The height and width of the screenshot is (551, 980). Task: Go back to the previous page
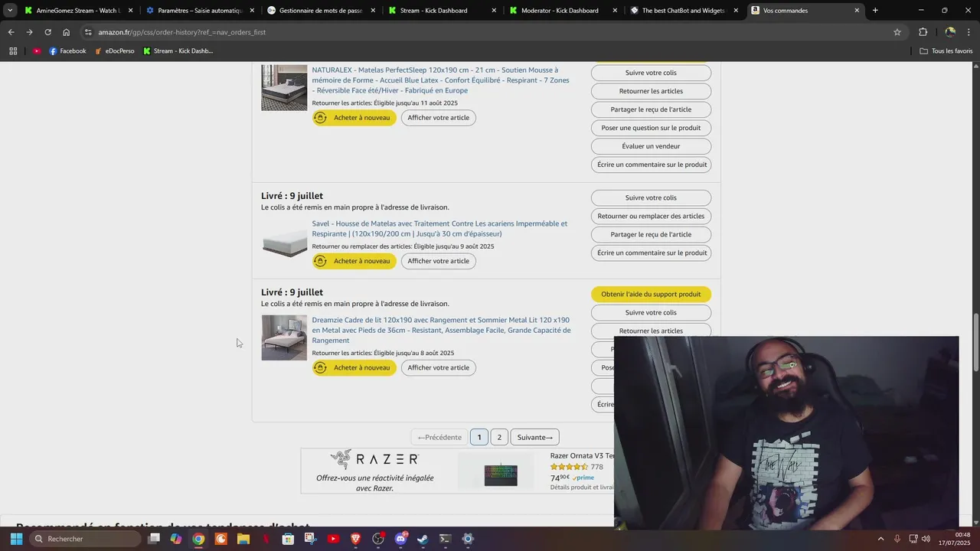point(11,32)
